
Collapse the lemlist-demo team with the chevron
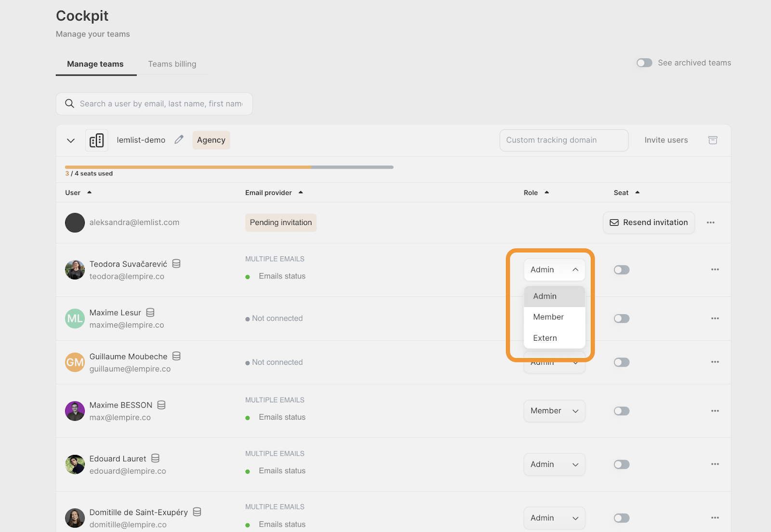click(71, 141)
